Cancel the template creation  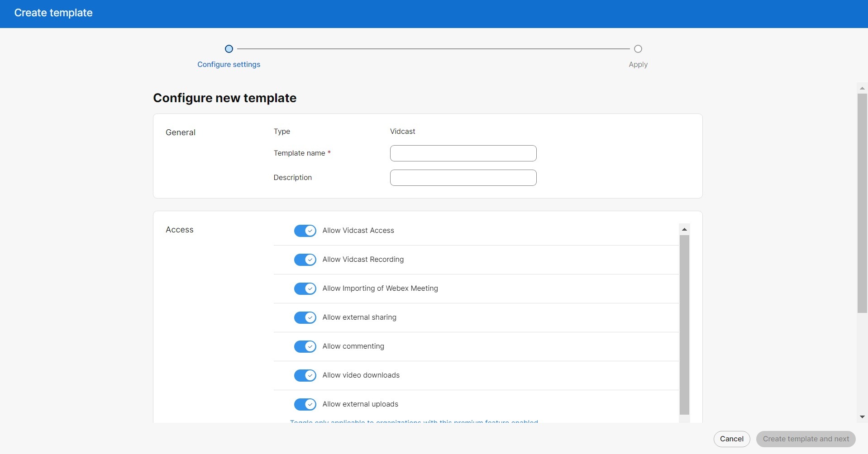click(x=732, y=439)
